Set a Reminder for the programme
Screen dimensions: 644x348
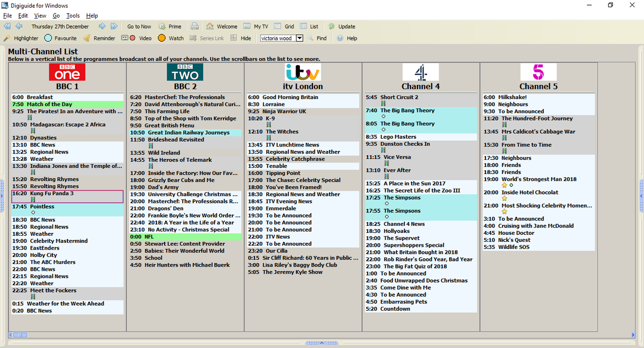(99, 38)
